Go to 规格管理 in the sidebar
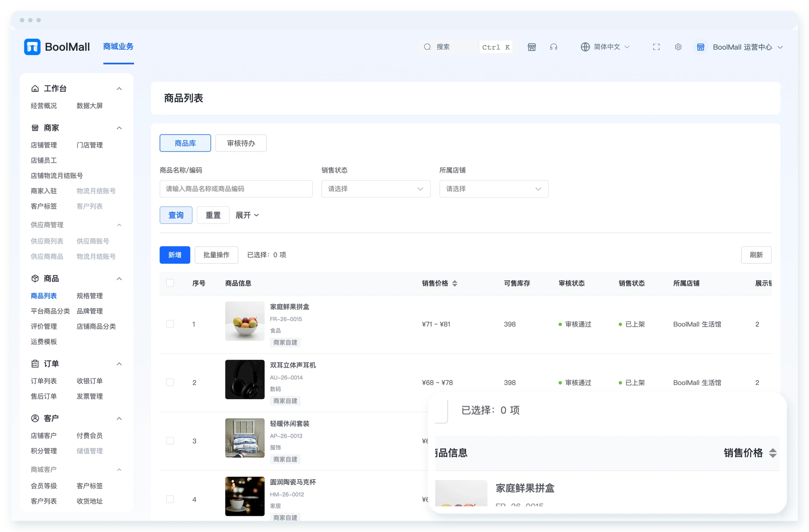The width and height of the screenshot is (809, 532). pyautogui.click(x=90, y=296)
